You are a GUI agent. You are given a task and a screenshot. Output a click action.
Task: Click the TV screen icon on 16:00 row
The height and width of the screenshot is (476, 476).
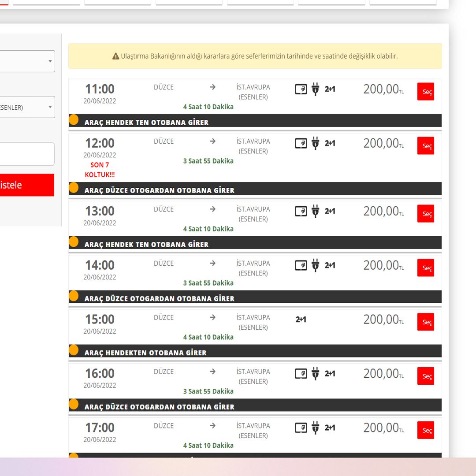(x=301, y=374)
